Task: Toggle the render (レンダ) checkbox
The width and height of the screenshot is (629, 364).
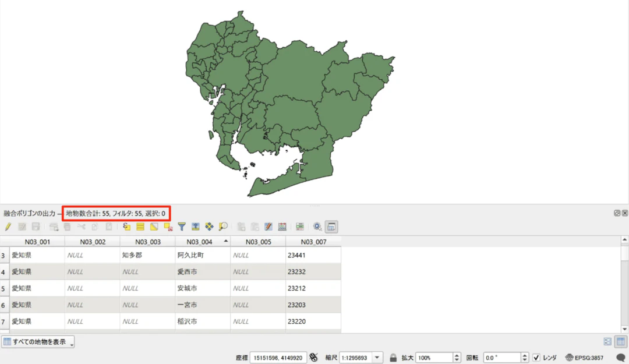Action: [x=536, y=357]
